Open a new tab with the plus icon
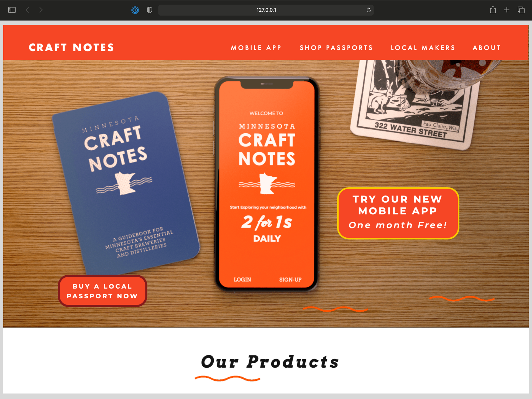Screen dimensions: 532x399 tap(507, 10)
